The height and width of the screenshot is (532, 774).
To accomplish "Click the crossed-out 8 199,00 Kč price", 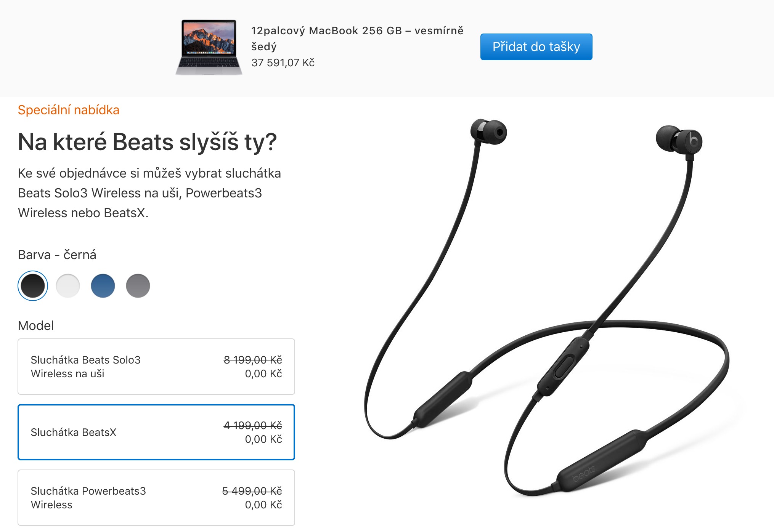I will click(253, 360).
